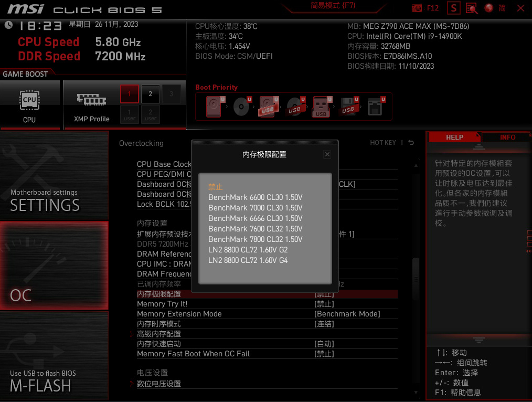Image resolution: width=532 pixels, height=402 pixels.
Task: Open the BIOS search icon
Action: click(x=472, y=8)
